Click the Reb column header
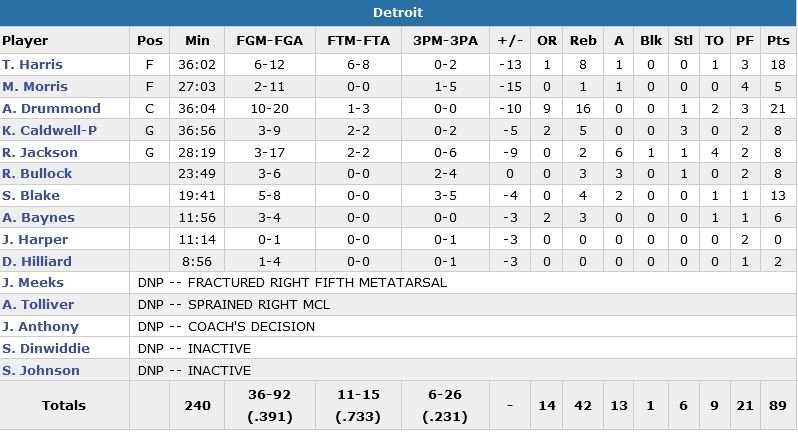The height and width of the screenshot is (437, 798). click(x=583, y=41)
